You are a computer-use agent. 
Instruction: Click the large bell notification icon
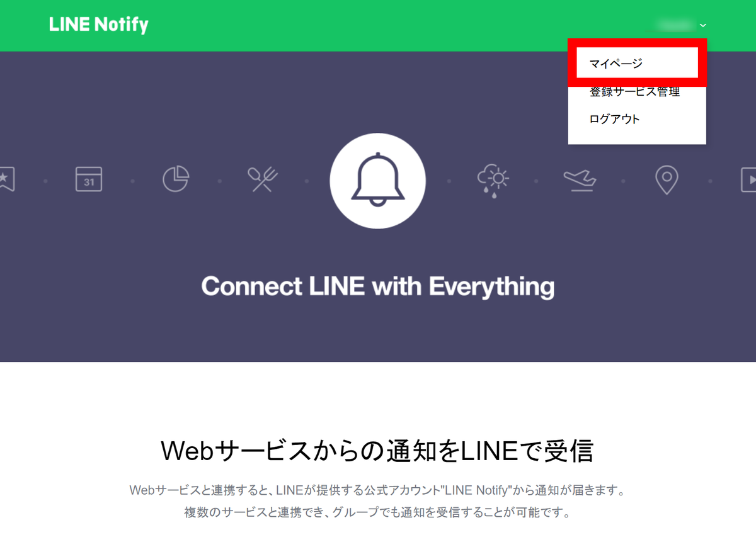pos(378,181)
